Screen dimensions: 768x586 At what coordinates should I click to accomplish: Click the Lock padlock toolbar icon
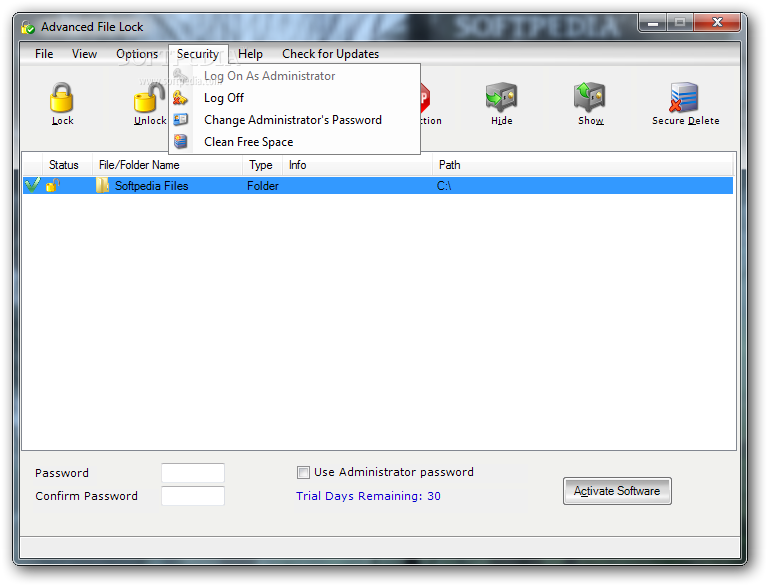coord(62,97)
